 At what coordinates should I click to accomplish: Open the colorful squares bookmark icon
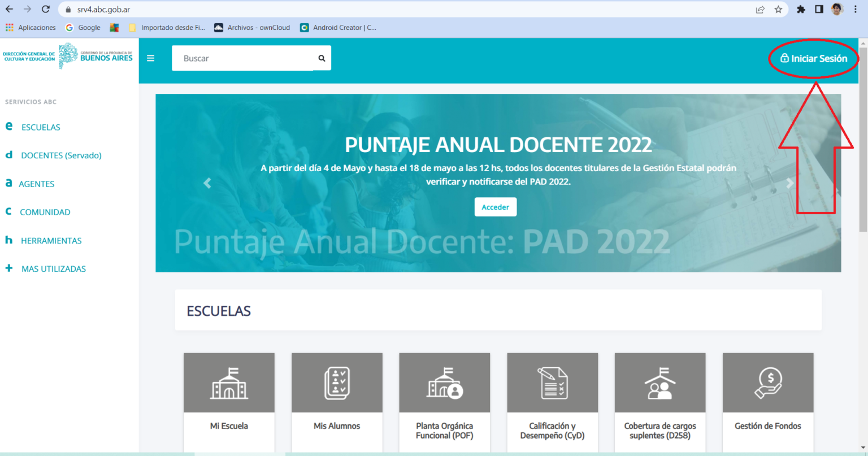[114, 27]
